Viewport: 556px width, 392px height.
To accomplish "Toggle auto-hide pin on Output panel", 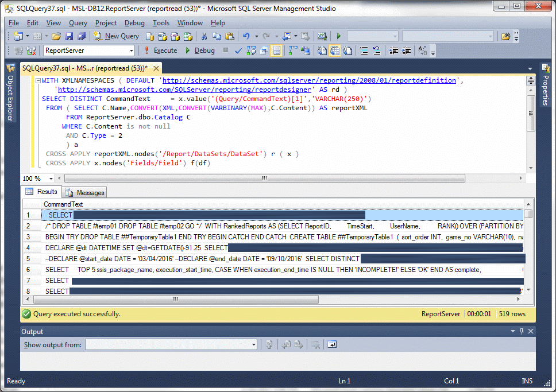I will [x=521, y=332].
